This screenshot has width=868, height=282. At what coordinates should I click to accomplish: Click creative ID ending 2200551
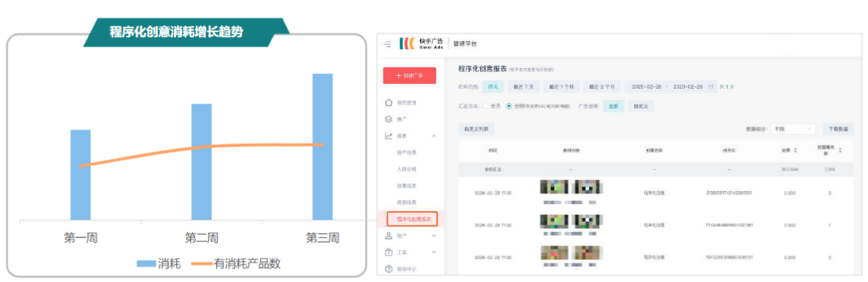tap(729, 193)
